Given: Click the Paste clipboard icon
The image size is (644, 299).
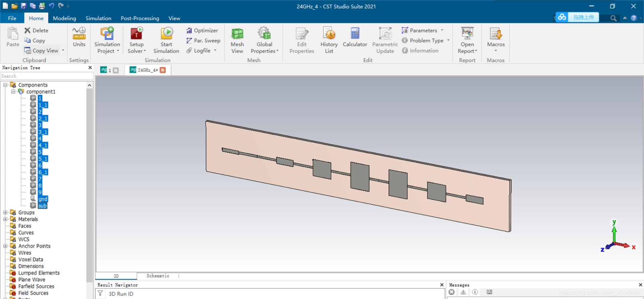Looking at the screenshot, I should coord(13,34).
